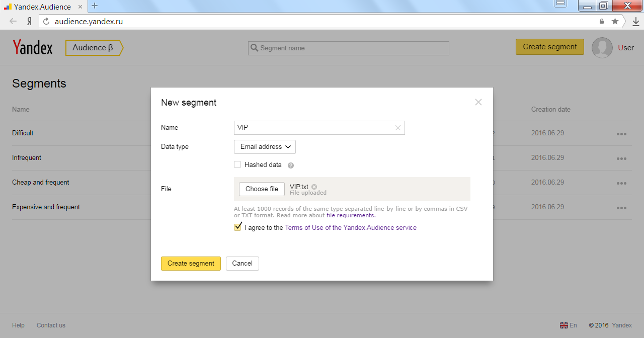View the site security lock icon
The width and height of the screenshot is (644, 338).
coord(602,22)
